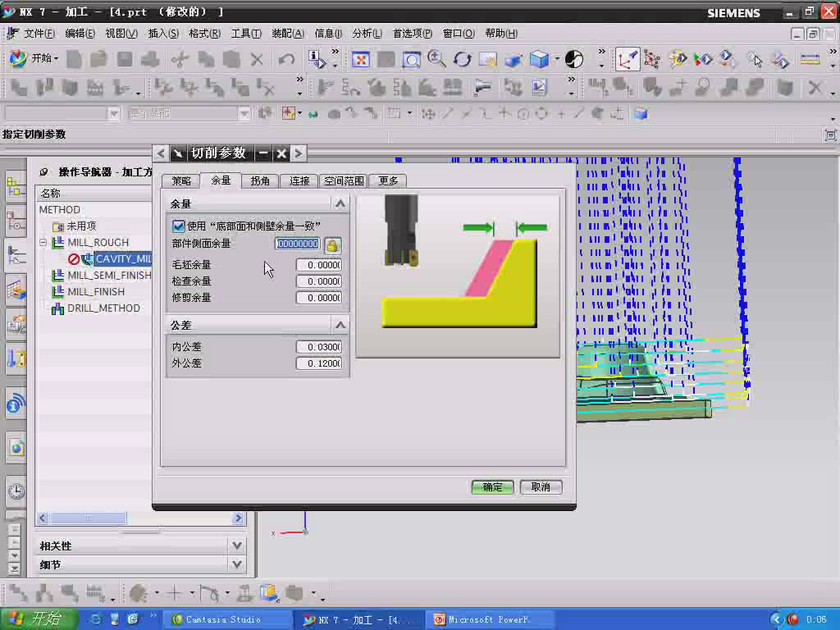840x630 pixels.
Task: Click the 修剪余量 value field
Action: coord(319,298)
